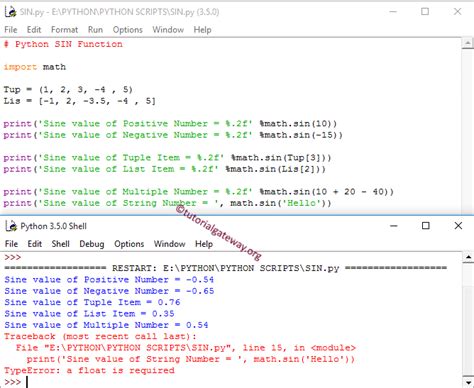The height and width of the screenshot is (388, 474).
Task: Open Options menu in SIN.py editor window
Action: coord(128,30)
